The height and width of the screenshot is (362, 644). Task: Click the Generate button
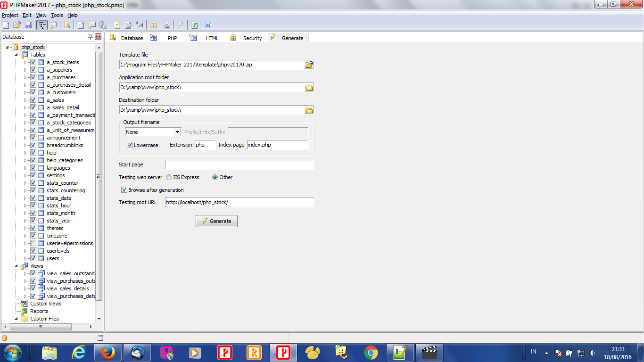(216, 221)
